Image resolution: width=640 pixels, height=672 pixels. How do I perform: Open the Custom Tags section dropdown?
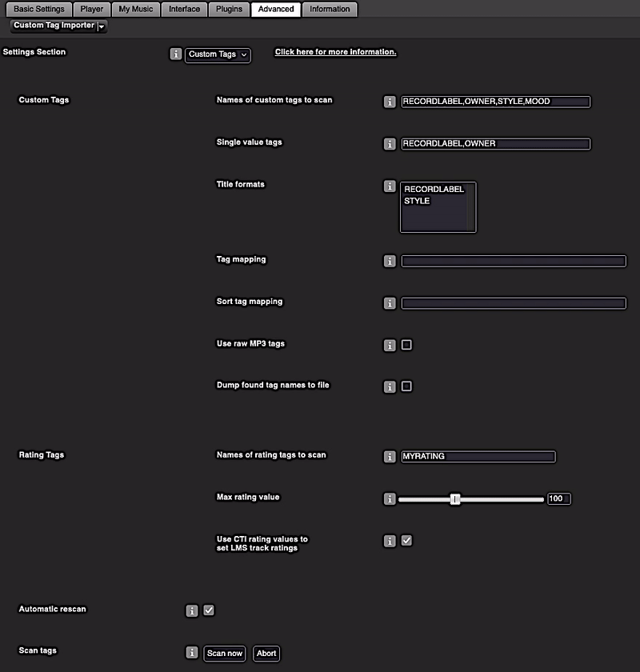(x=218, y=55)
